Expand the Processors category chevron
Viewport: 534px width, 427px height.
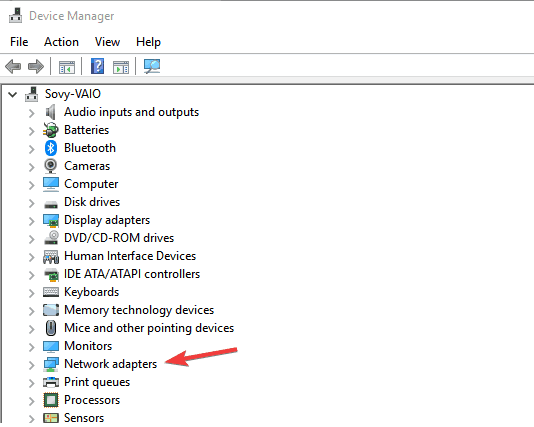coord(31,401)
